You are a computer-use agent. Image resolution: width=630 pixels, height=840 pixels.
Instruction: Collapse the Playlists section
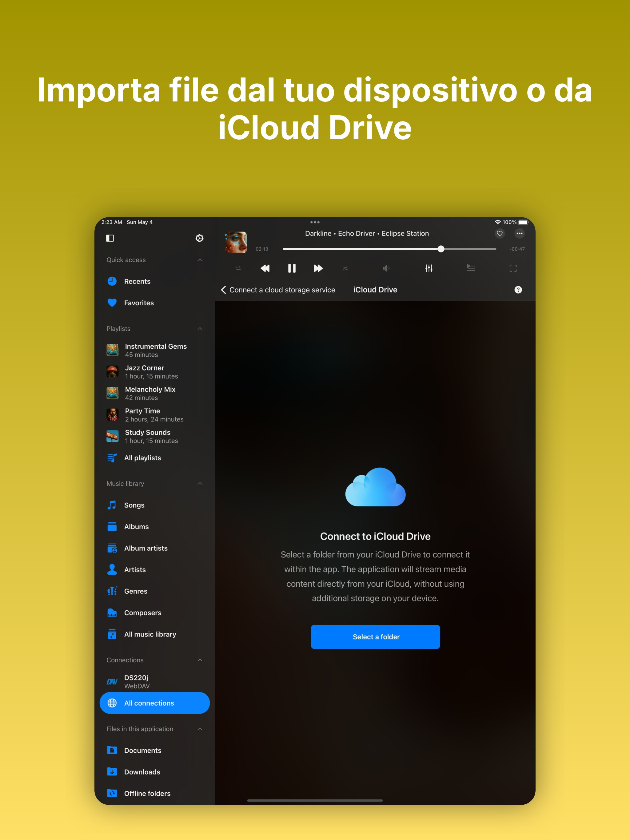click(200, 328)
